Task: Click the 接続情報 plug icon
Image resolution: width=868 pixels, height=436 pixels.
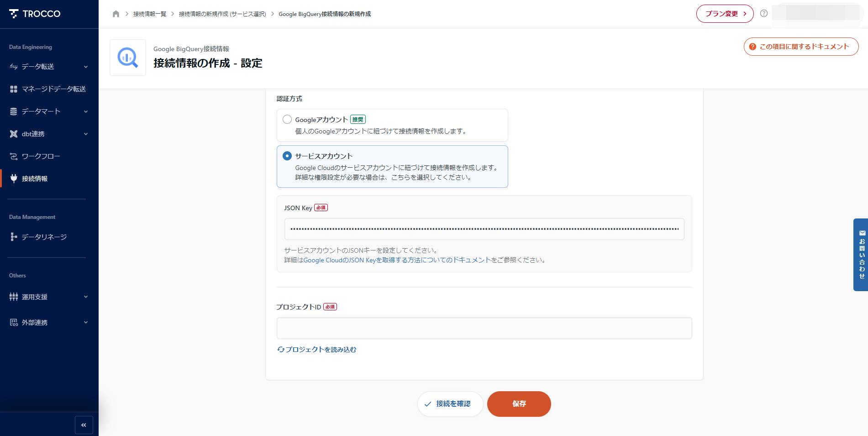Action: (14, 179)
